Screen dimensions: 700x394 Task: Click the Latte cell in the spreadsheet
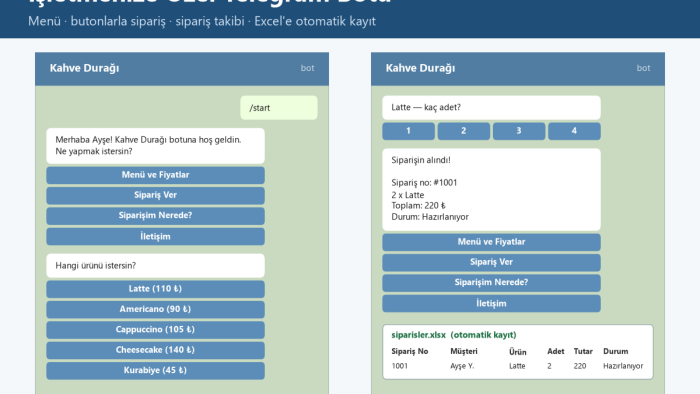[517, 366]
